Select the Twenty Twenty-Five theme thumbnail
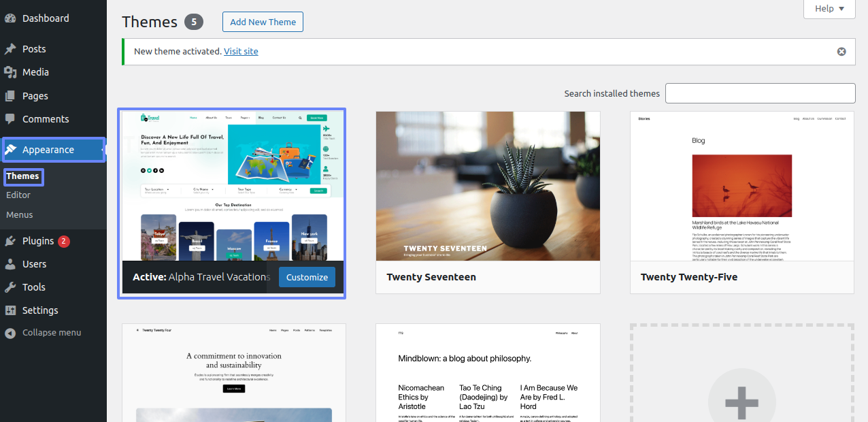Image resolution: width=868 pixels, height=422 pixels. tap(742, 186)
